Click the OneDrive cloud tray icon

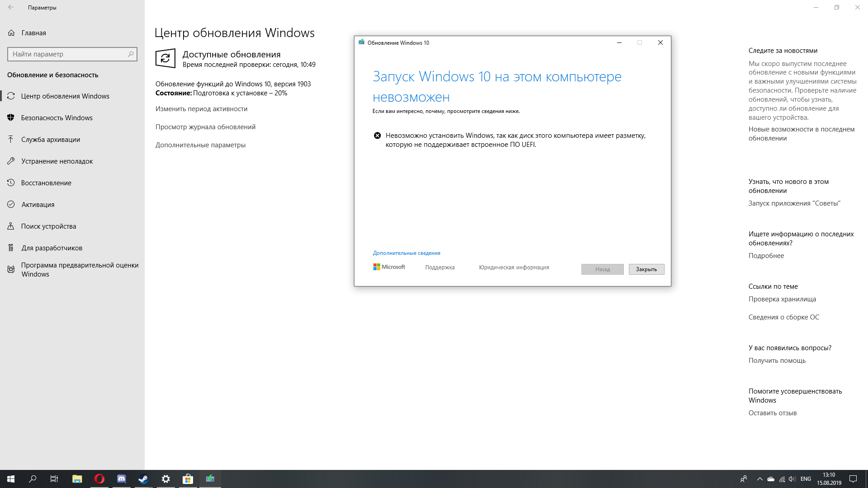point(771,479)
